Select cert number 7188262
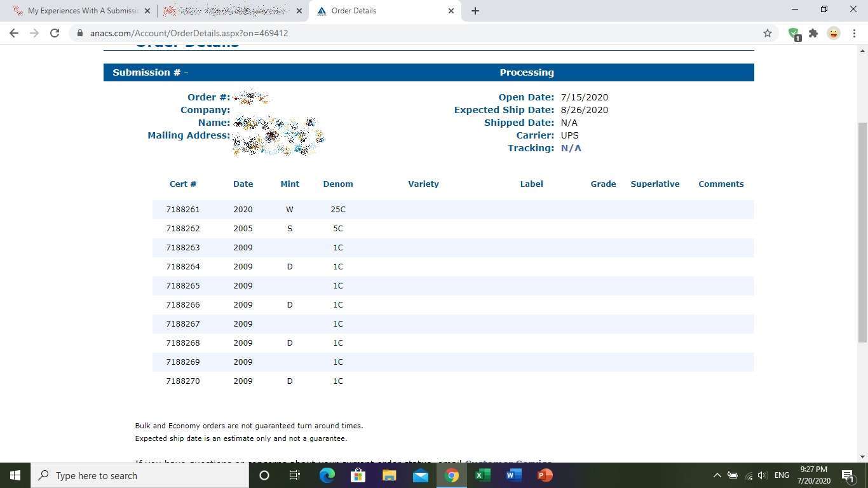This screenshot has height=488, width=868. pyautogui.click(x=183, y=228)
